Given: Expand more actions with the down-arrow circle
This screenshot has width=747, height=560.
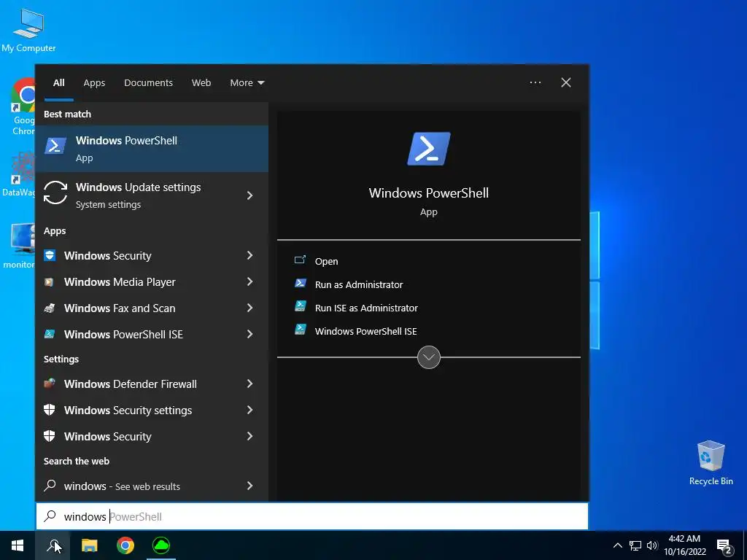Looking at the screenshot, I should [429, 357].
